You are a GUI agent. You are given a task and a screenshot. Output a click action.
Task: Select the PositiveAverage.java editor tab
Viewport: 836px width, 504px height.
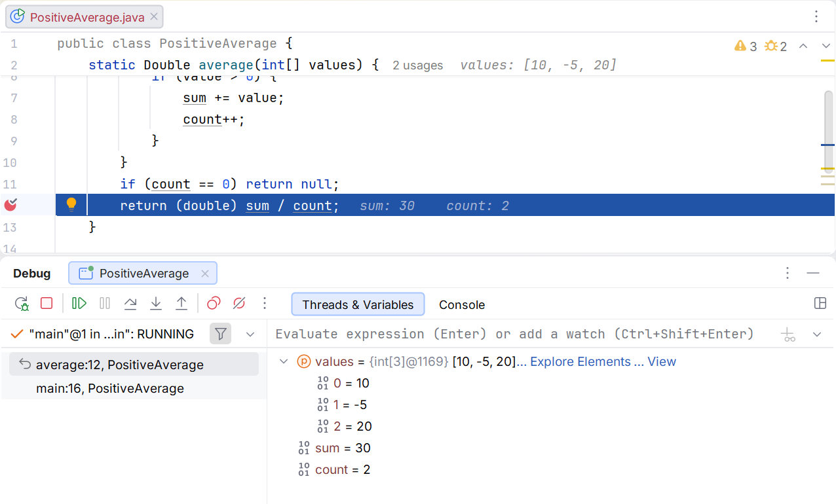click(85, 17)
